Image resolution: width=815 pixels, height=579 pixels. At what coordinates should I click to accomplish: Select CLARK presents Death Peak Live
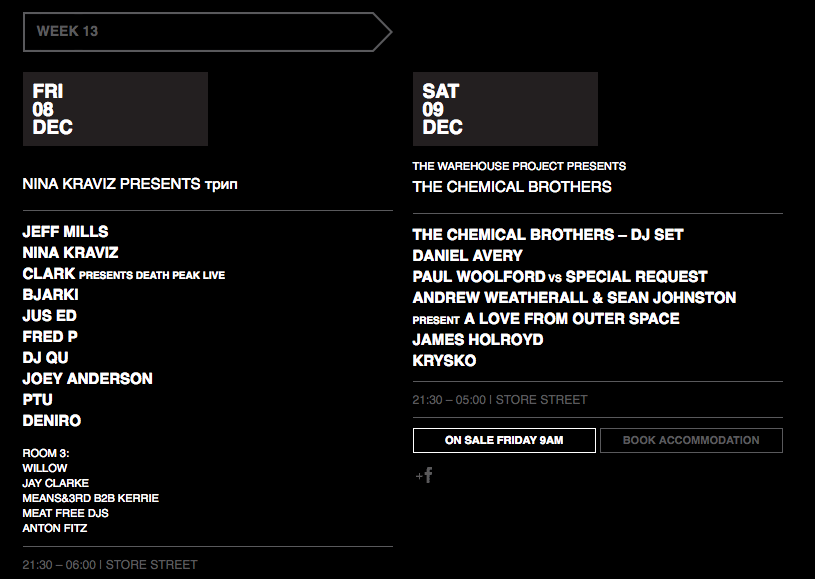tap(124, 274)
